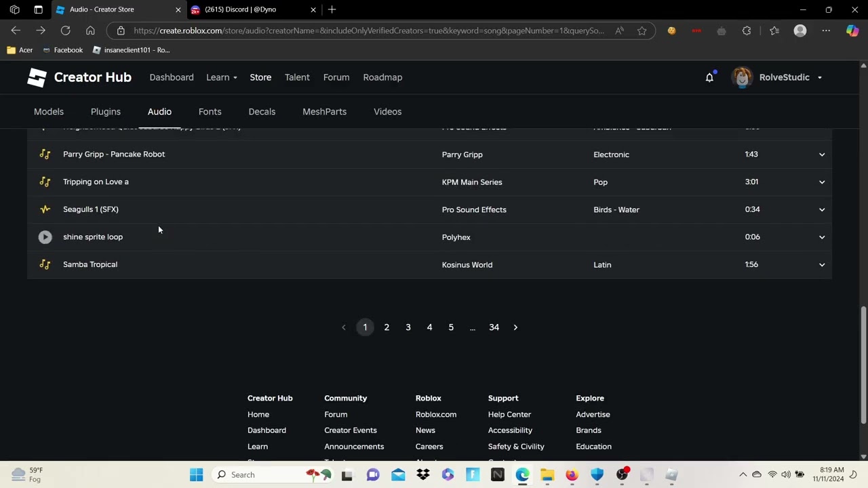Image resolution: width=868 pixels, height=488 pixels.
Task: Refresh the page with reload icon
Action: tap(65, 30)
